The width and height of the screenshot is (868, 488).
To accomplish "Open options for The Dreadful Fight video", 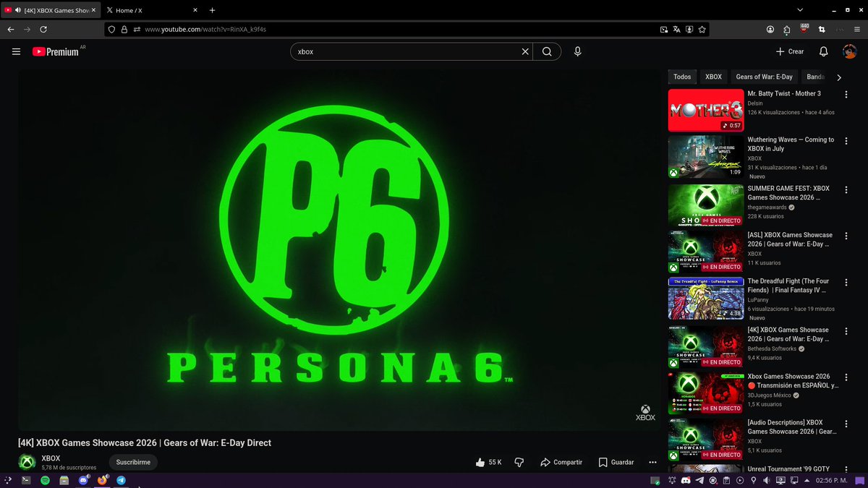I will point(848,283).
